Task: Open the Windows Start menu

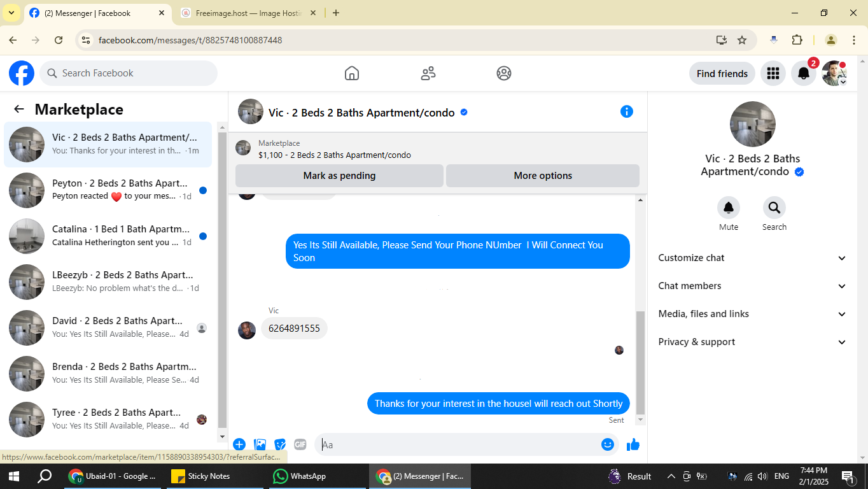Action: (x=14, y=476)
